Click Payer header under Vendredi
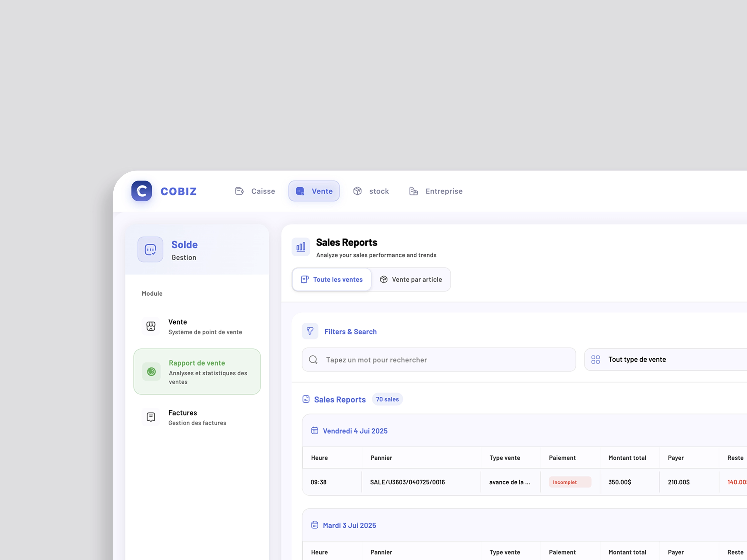The width and height of the screenshot is (747, 560). tap(676, 458)
